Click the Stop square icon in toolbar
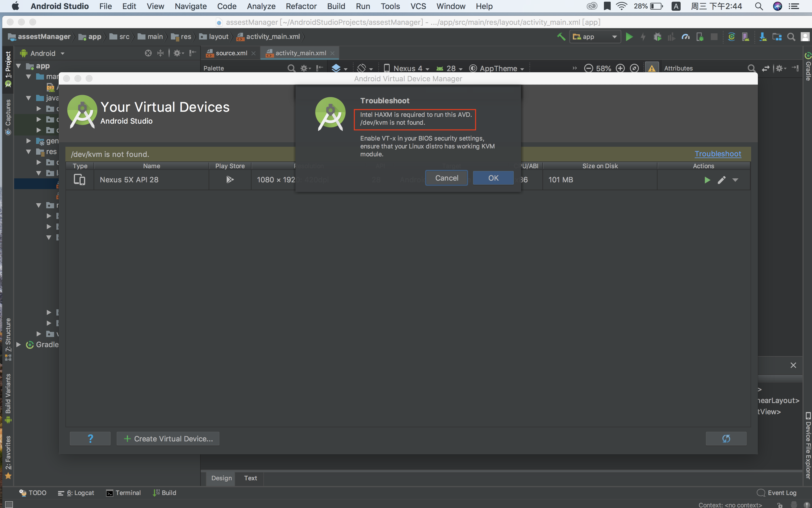The width and height of the screenshot is (812, 508). (x=714, y=37)
